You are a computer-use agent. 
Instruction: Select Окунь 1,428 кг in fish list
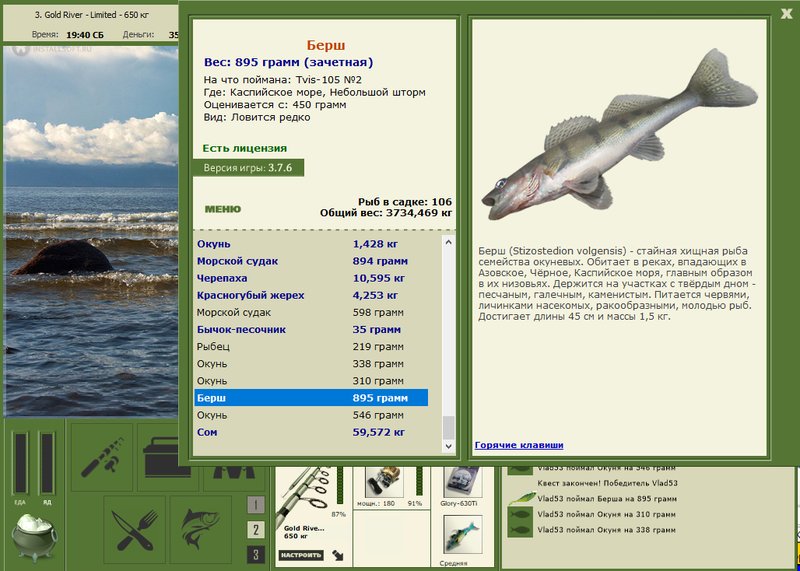[x=311, y=244]
